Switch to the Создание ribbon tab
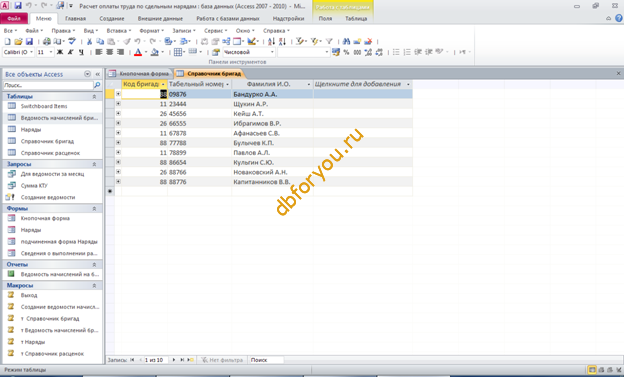Viewport: 624px width, 377px height. pyautogui.click(x=112, y=18)
